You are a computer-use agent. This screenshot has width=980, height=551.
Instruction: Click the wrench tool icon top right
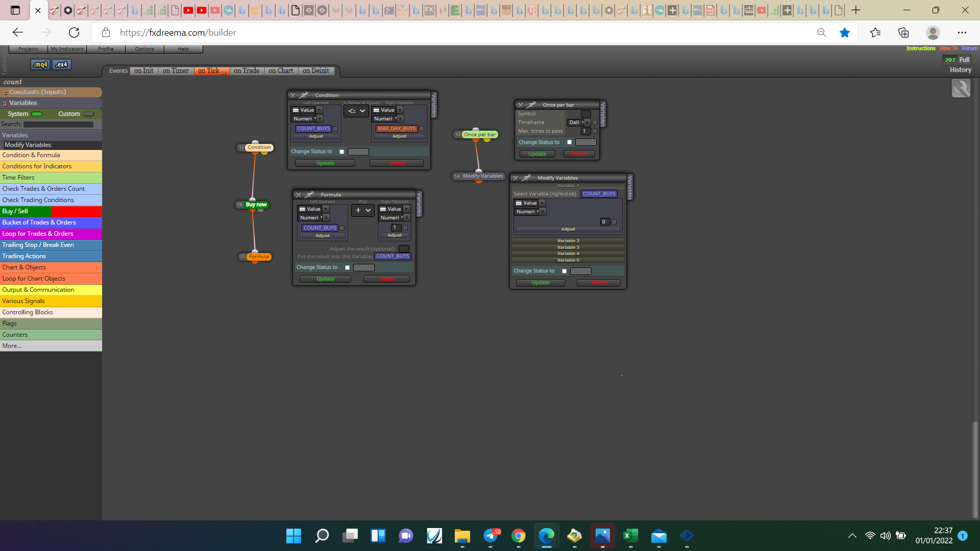click(x=961, y=89)
